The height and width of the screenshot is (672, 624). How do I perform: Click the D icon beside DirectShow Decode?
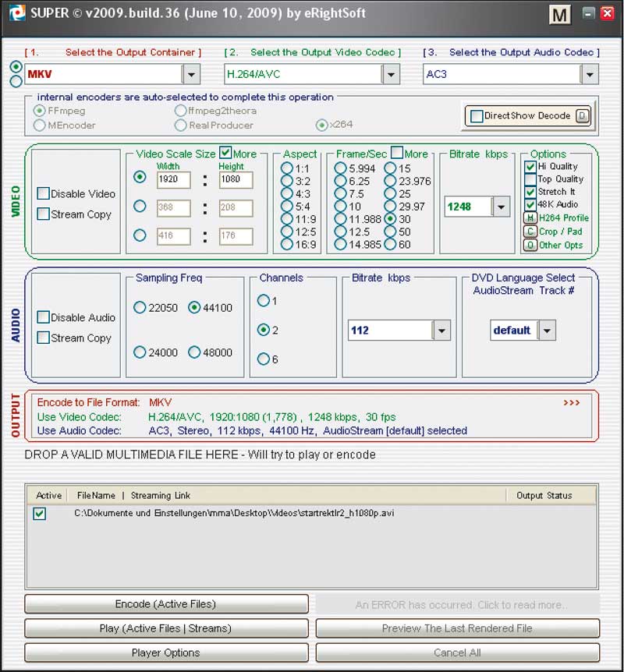tap(581, 116)
